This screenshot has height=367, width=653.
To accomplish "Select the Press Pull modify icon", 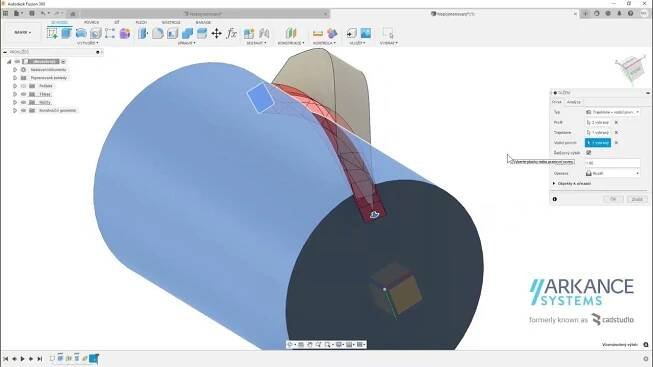I will (143, 33).
